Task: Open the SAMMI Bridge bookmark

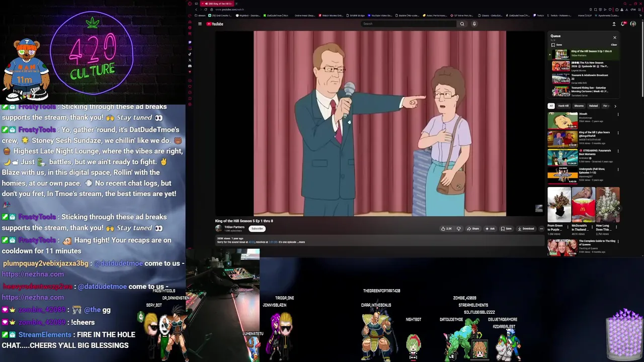Action: [357, 16]
